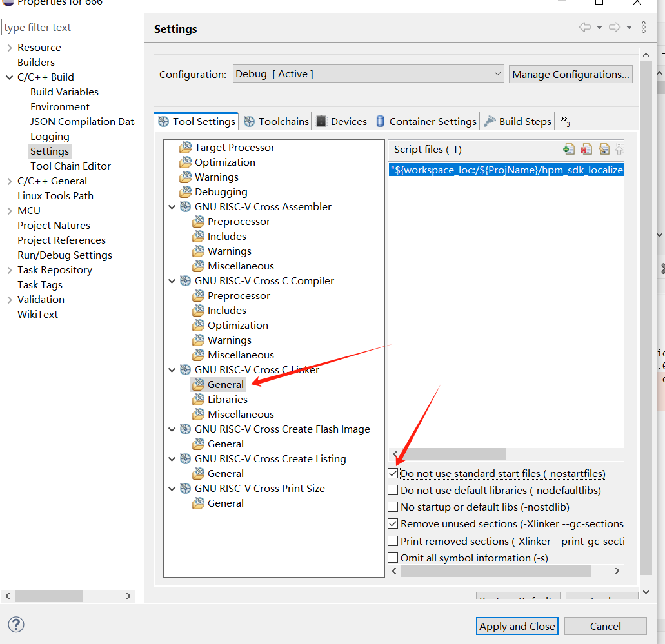Delete the selected script file entry

pyautogui.click(x=586, y=149)
